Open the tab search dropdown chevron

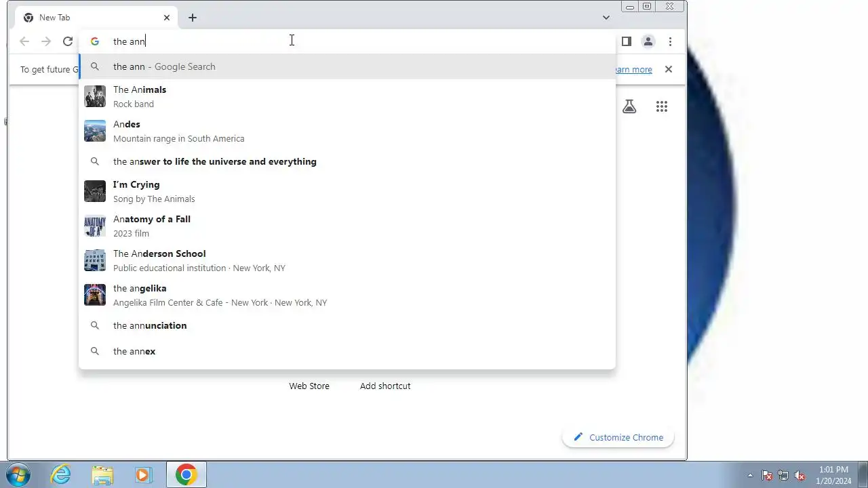[x=606, y=18]
